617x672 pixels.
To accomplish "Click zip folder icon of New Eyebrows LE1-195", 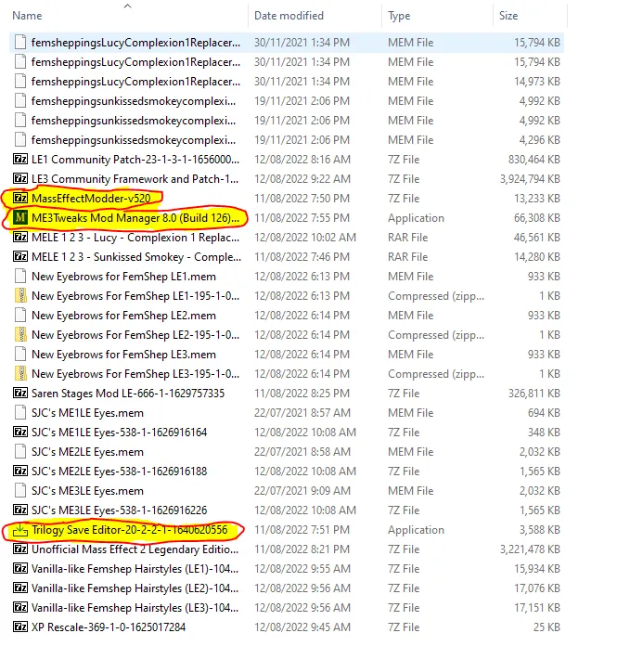I will point(20,296).
